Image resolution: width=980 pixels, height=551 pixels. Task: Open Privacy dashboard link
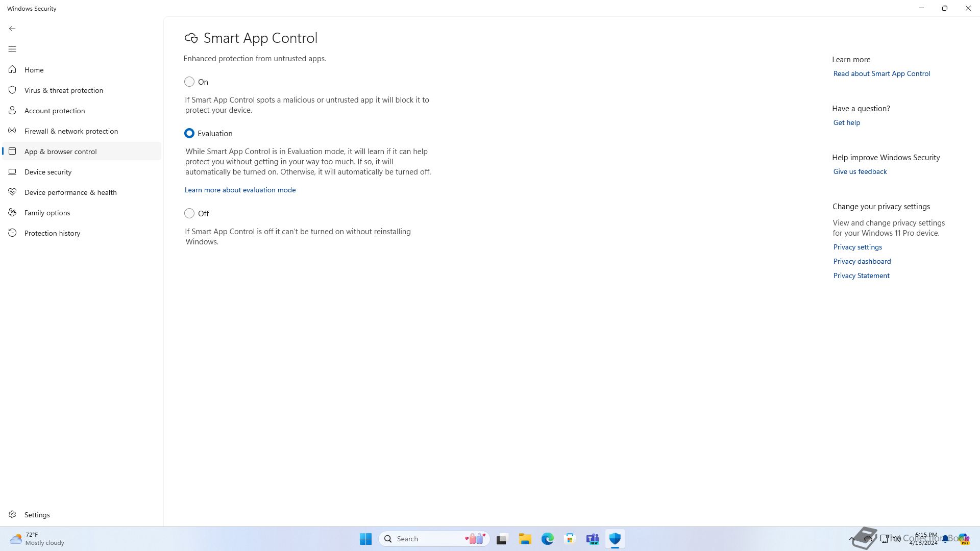[862, 261]
